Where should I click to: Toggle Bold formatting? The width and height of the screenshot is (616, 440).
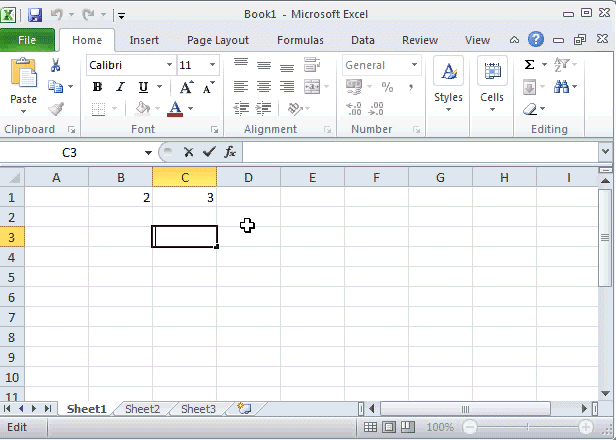pyautogui.click(x=98, y=87)
